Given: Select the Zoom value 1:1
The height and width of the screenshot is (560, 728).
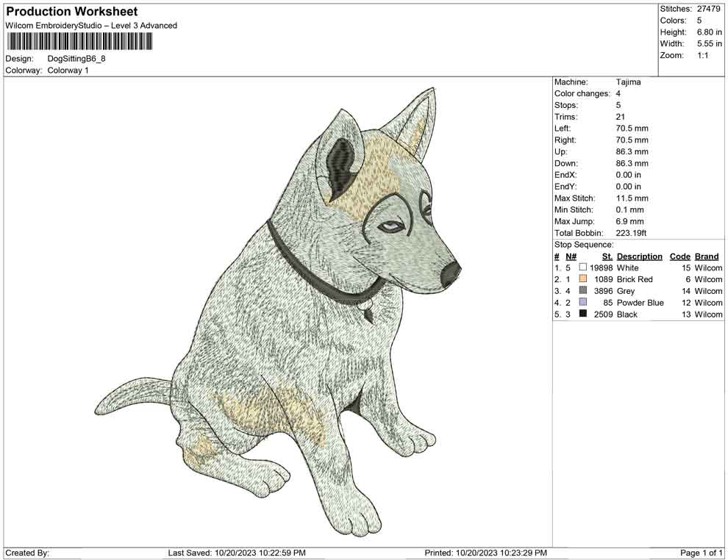Looking at the screenshot, I should 702,55.
